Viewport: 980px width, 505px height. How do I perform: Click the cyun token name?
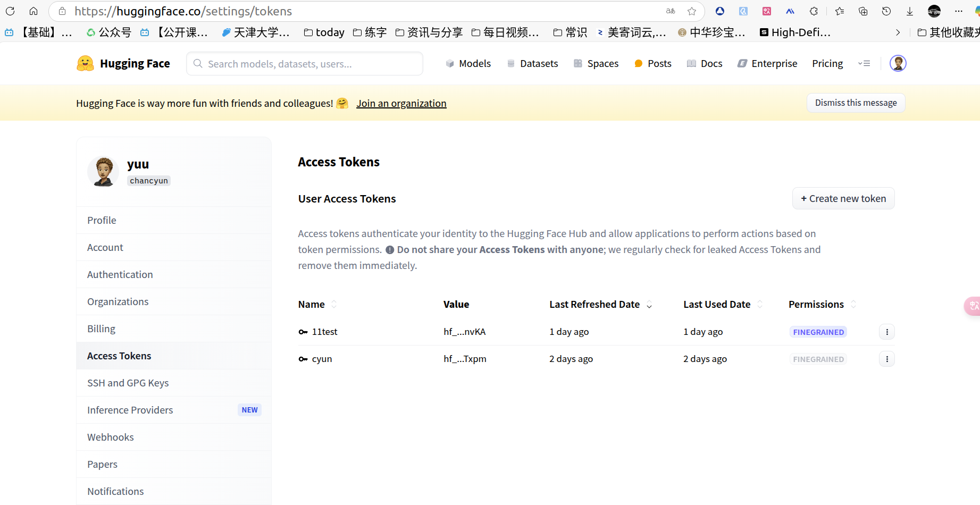click(322, 359)
